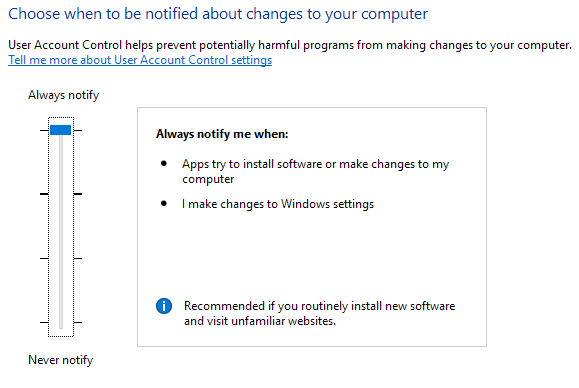Click the bullet dot before 'I make changes'
Screen dimensions: 579x388
pos(164,203)
